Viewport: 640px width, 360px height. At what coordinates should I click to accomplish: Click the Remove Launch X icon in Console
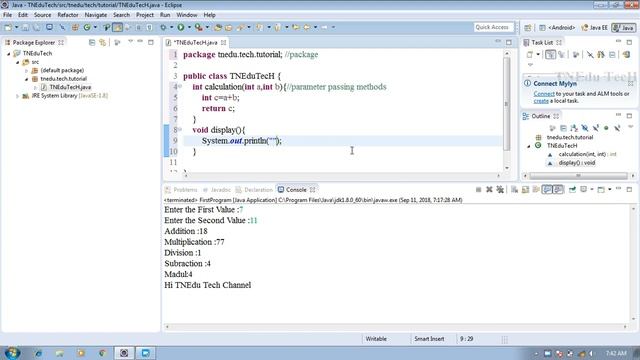pos(489,190)
